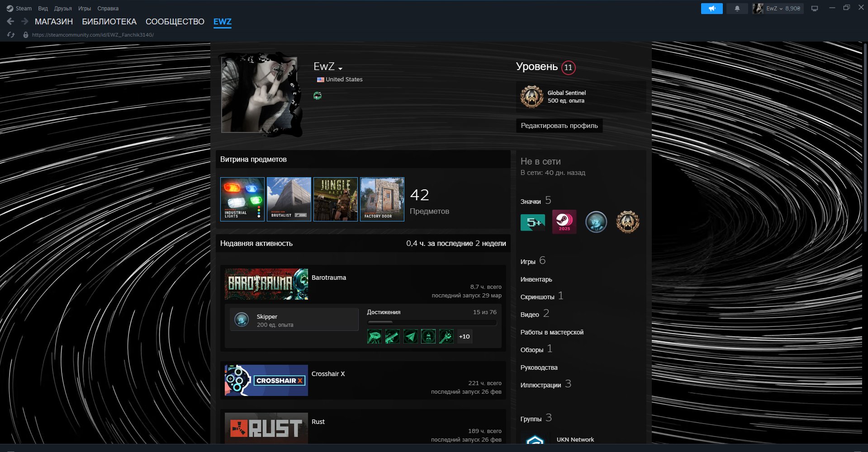
Task: Open the Вид menu
Action: [x=43, y=8]
